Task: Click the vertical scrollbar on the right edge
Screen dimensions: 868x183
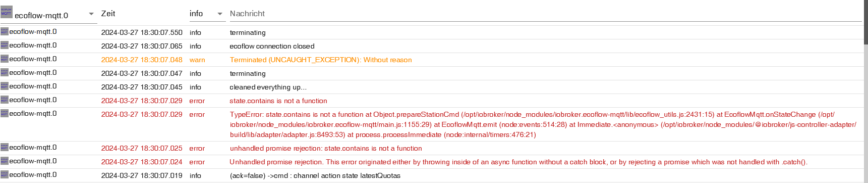Action: (x=865, y=91)
